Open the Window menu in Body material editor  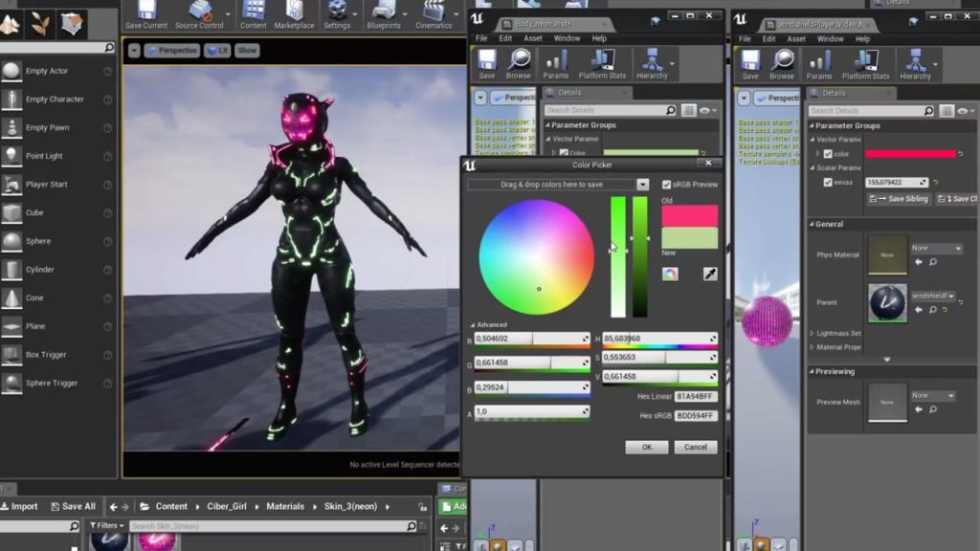(567, 38)
